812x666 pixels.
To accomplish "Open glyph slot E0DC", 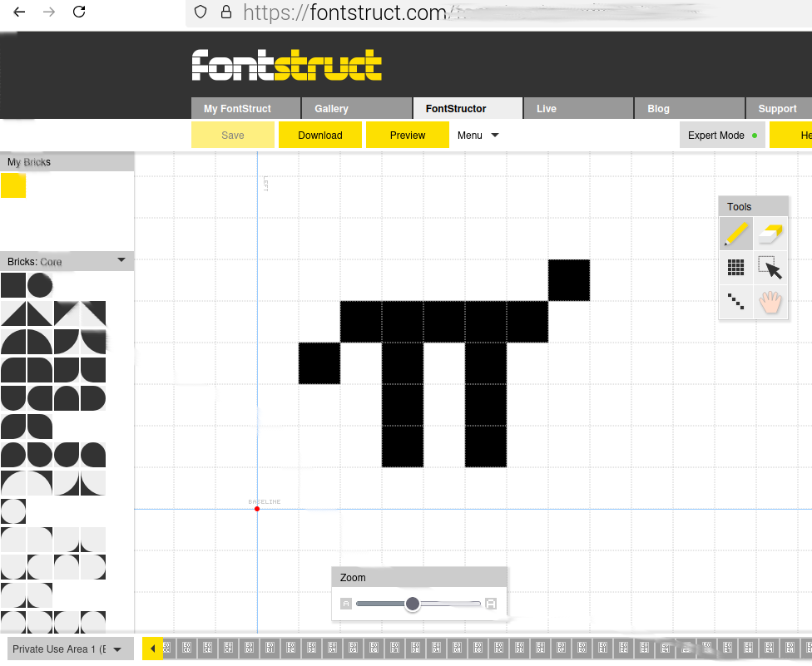I will tap(498, 648).
